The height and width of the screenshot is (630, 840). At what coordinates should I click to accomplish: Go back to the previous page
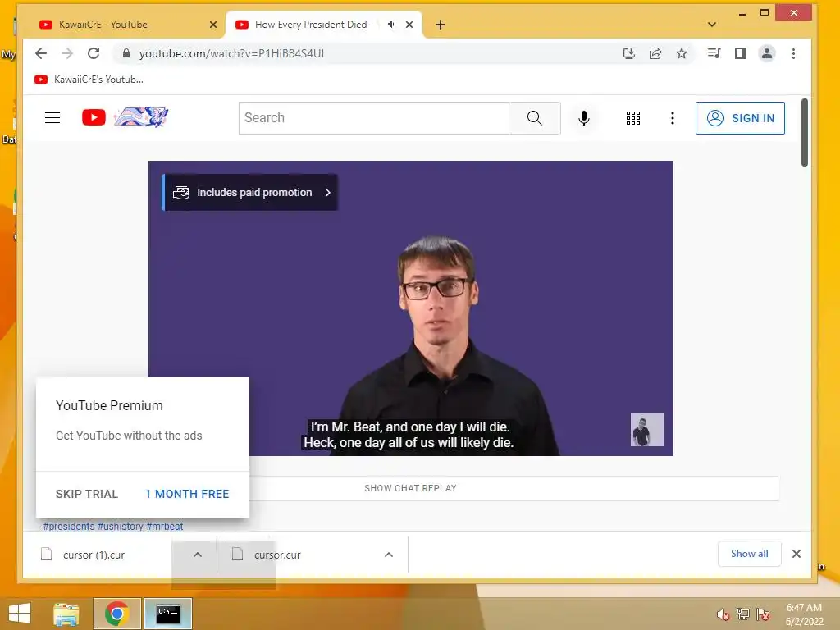(41, 53)
